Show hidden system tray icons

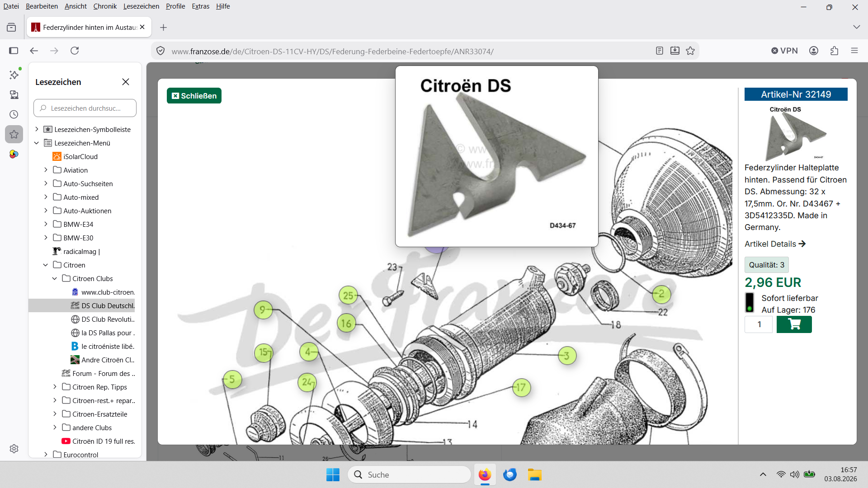coord(763,474)
